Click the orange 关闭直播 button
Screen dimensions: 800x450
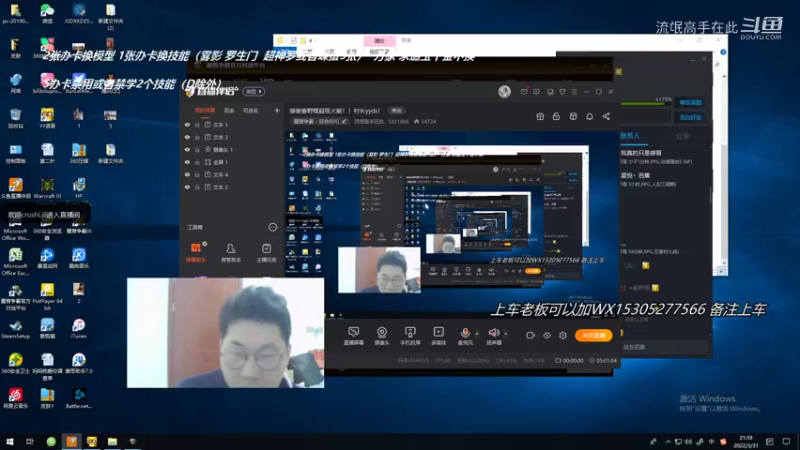(x=593, y=335)
